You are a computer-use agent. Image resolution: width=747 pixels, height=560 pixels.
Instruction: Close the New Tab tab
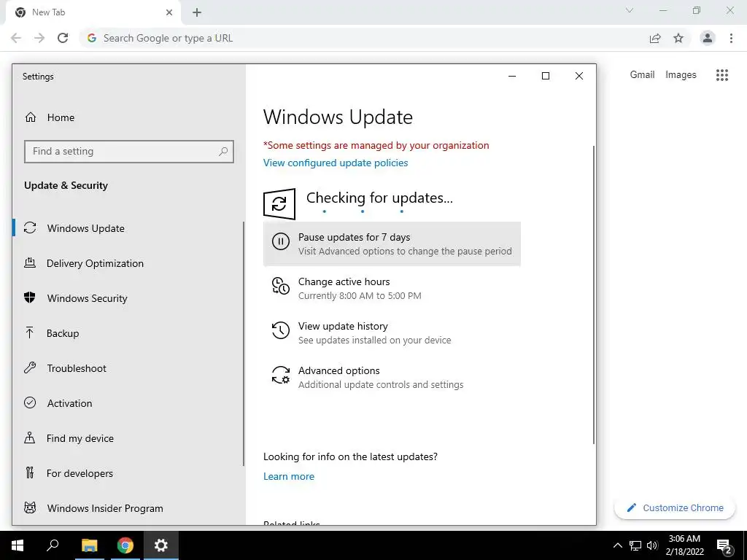169,12
